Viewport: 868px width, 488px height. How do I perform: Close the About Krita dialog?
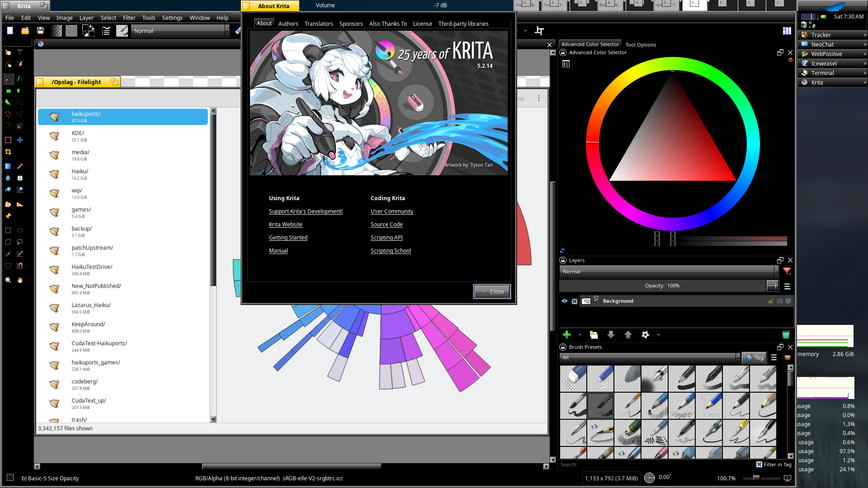point(492,291)
